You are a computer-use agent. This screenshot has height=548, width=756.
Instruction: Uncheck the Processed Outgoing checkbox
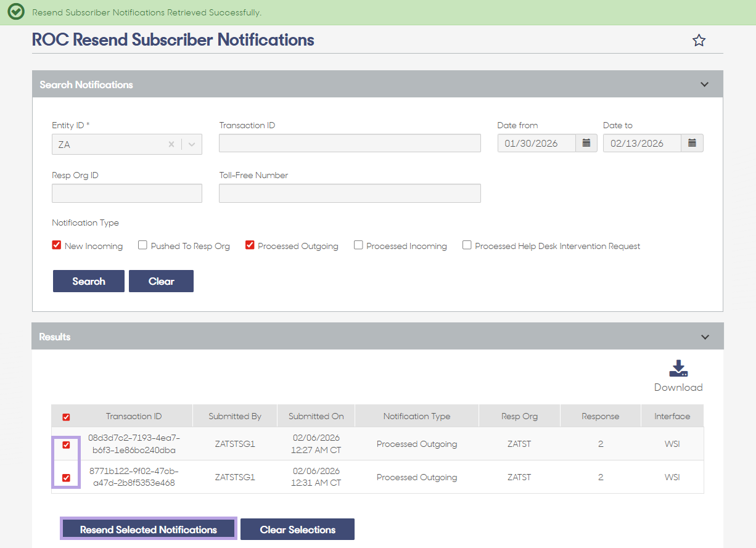click(x=250, y=245)
